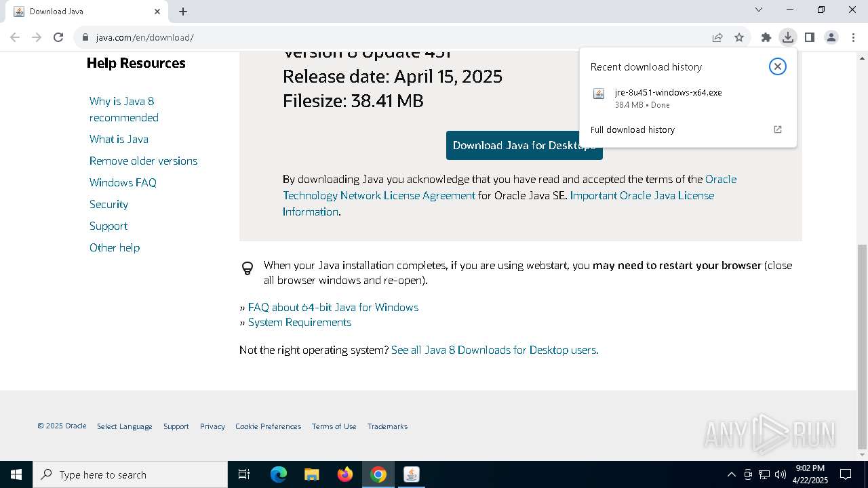Click the Downloads icon in Chrome toolbar

[x=787, y=37]
